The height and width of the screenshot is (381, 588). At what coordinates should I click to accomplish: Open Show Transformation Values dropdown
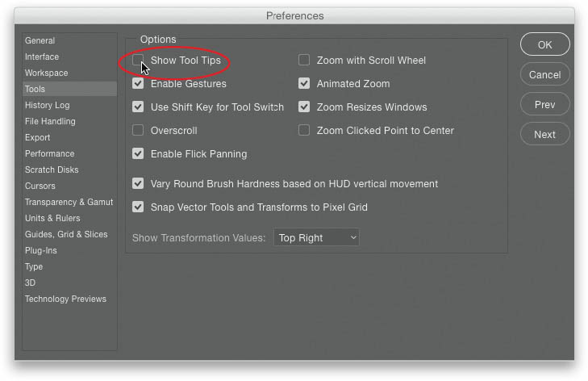pos(316,238)
